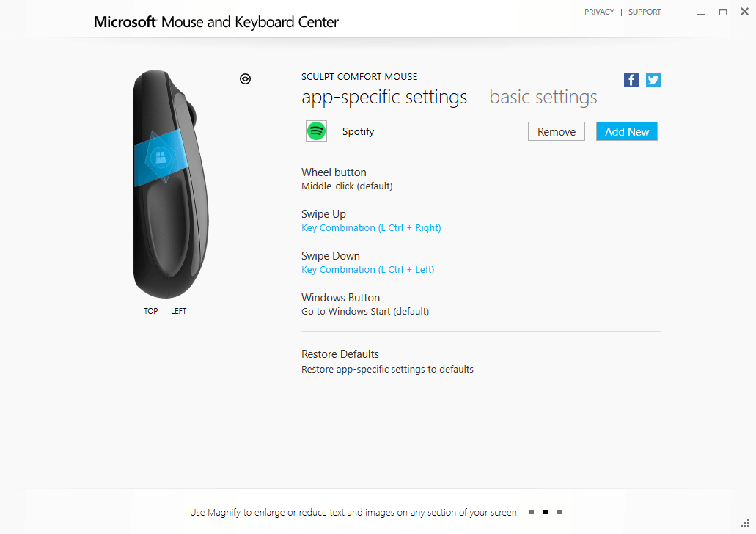Open the Windows Button setting
The width and height of the screenshot is (756, 534).
coord(340,298)
